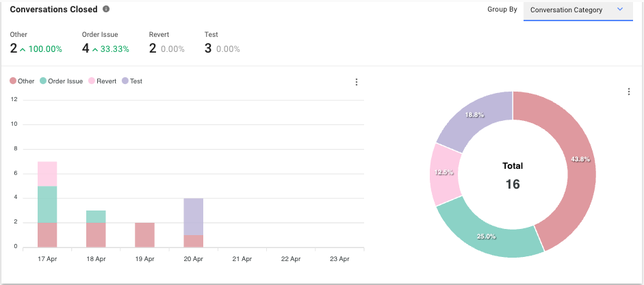Click the green up arrow next to Other count
Screen dimensions: 644x285
[23, 49]
